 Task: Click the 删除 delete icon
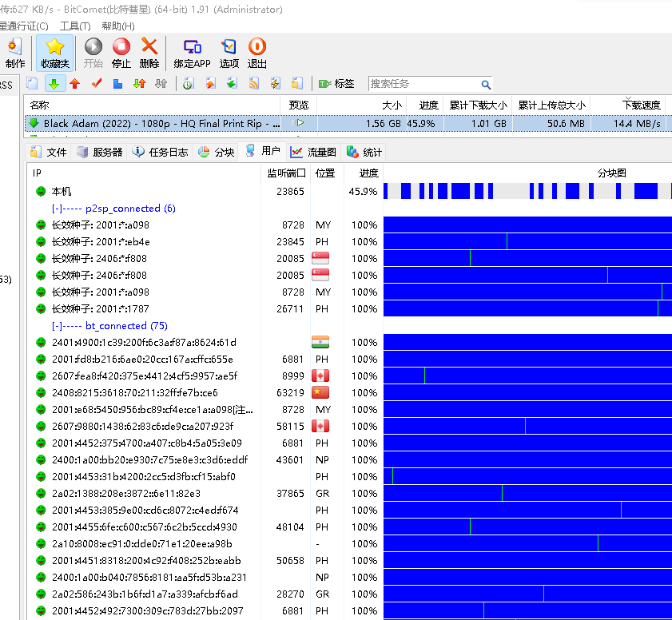point(149,53)
